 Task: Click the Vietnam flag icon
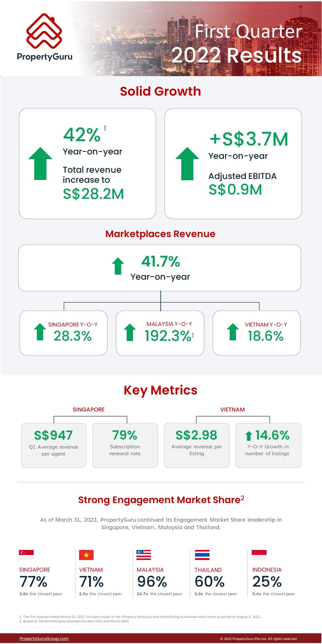(x=86, y=555)
